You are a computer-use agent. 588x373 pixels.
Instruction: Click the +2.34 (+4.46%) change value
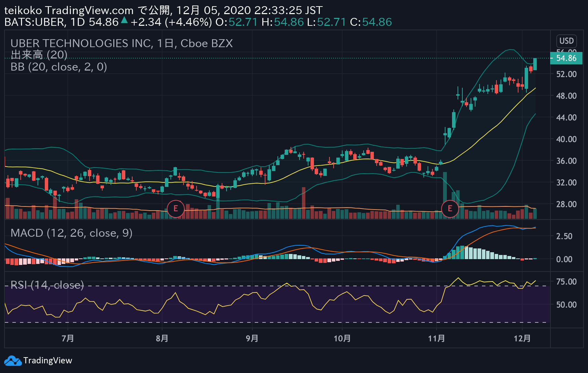point(171,22)
